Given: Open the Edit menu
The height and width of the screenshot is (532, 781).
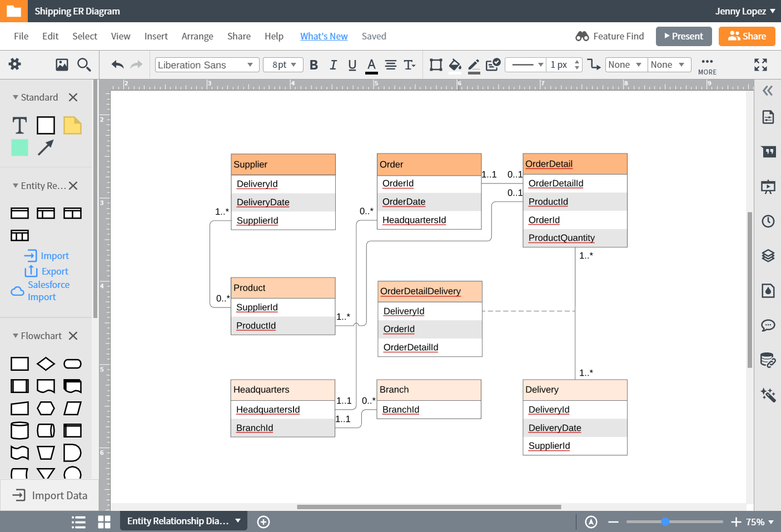Looking at the screenshot, I should pyautogui.click(x=50, y=36).
